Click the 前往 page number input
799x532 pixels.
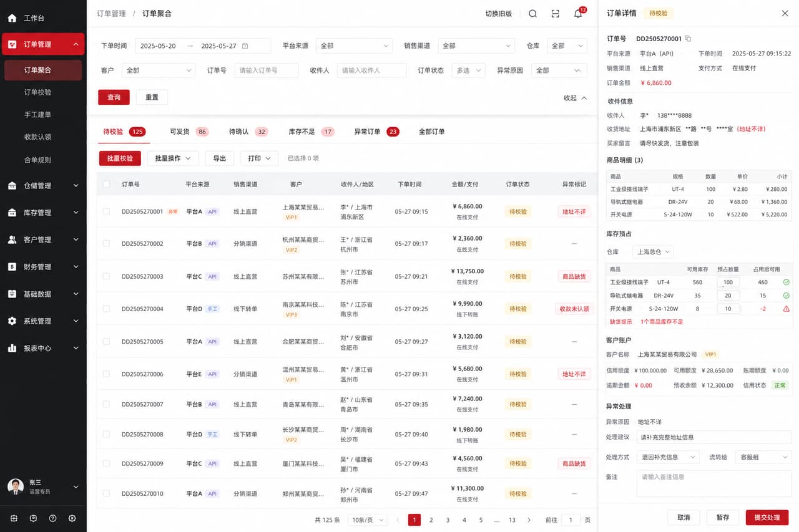[571, 520]
